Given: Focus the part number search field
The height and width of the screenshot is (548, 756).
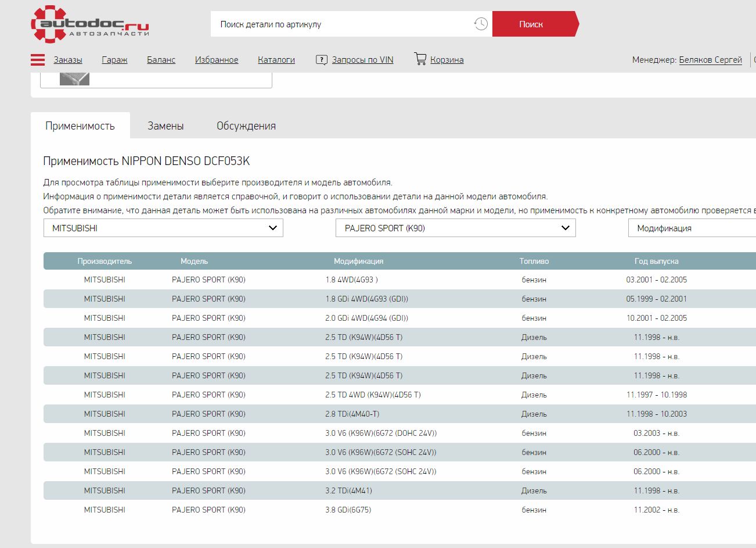Looking at the screenshot, I should 343,24.
